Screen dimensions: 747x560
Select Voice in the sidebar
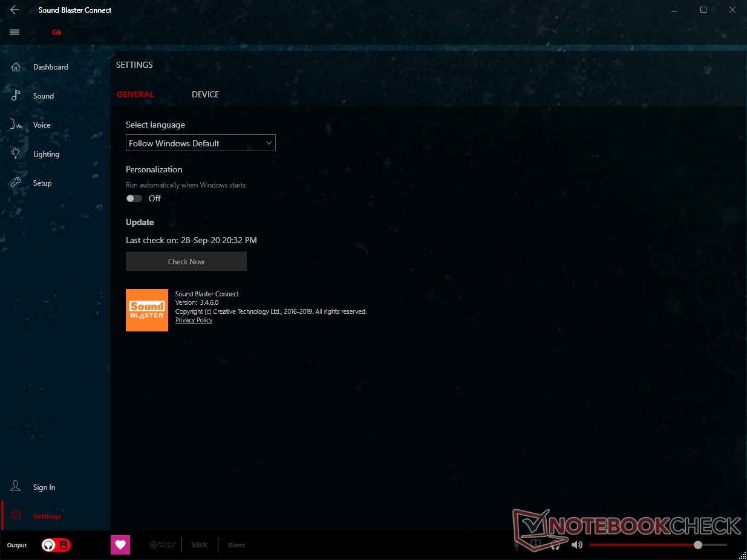tap(42, 125)
